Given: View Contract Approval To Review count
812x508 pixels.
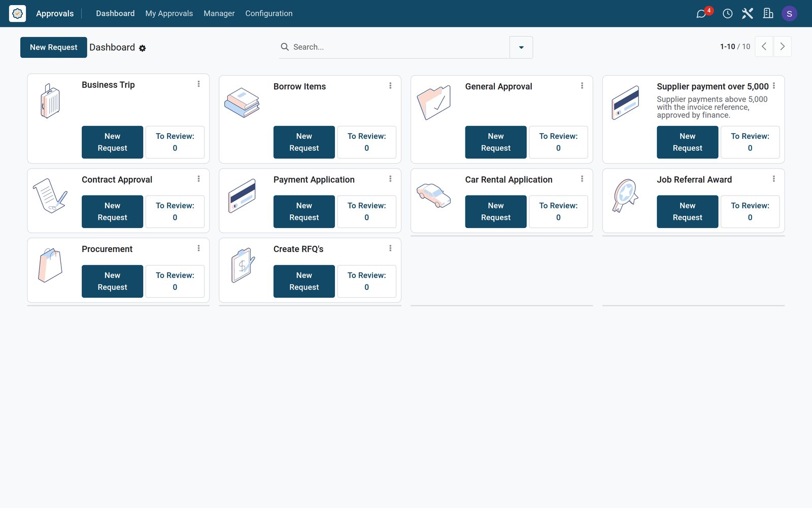Looking at the screenshot, I should pos(175,212).
